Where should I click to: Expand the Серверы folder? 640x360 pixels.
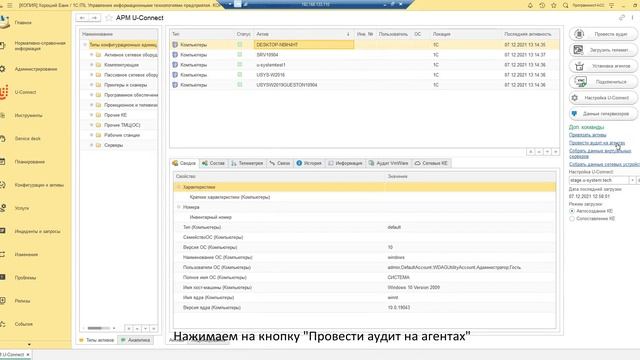click(91, 145)
